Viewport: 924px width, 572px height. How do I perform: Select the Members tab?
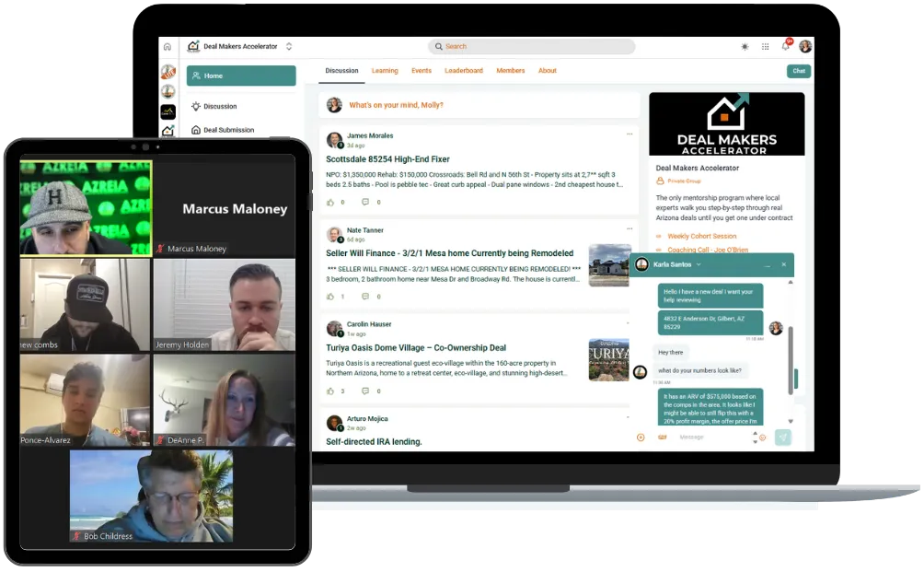coord(511,71)
